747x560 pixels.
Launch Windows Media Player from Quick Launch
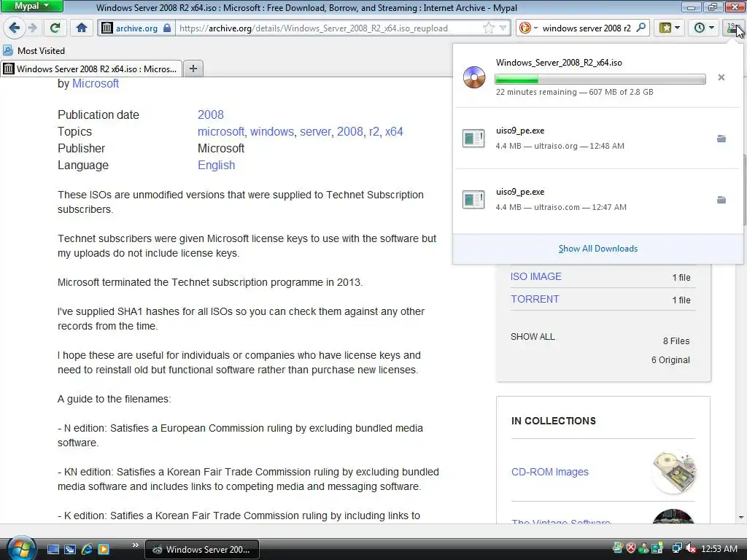[104, 550]
